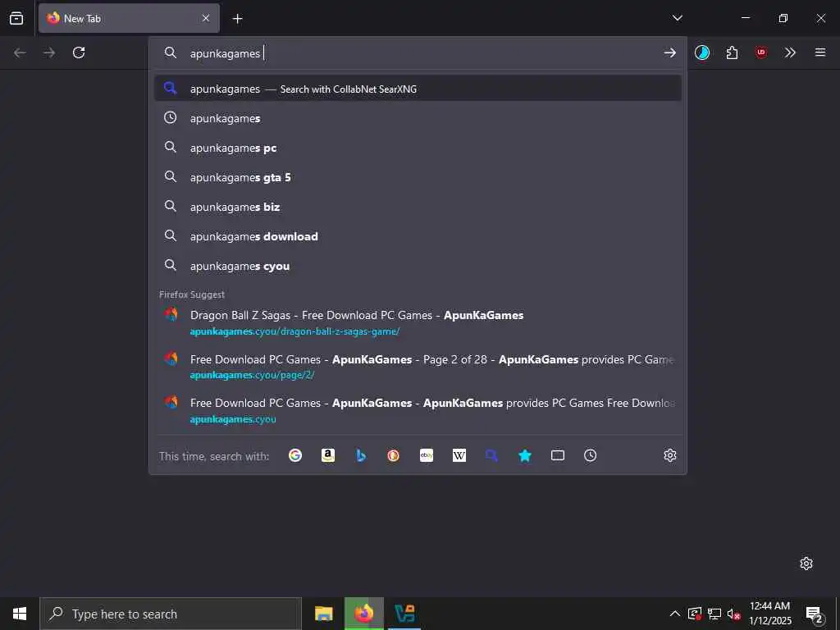Open 'Page 2 of 28' ApunkaGames result
This screenshot has height=630, width=840.
(418, 367)
